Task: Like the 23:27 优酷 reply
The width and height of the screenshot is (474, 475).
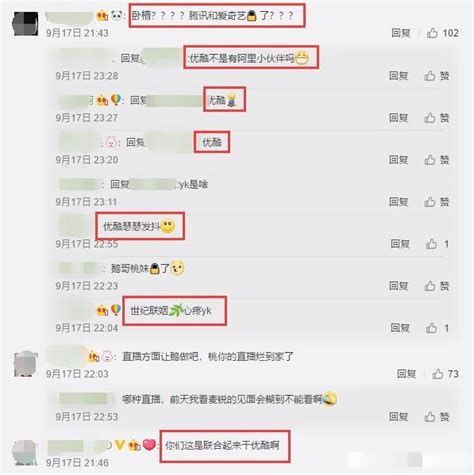Action: click(430, 118)
